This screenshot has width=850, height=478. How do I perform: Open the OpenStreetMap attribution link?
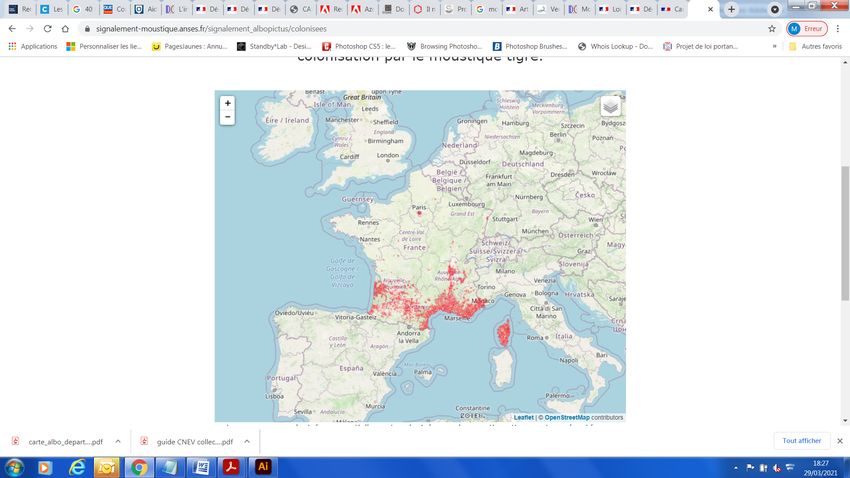(566, 417)
